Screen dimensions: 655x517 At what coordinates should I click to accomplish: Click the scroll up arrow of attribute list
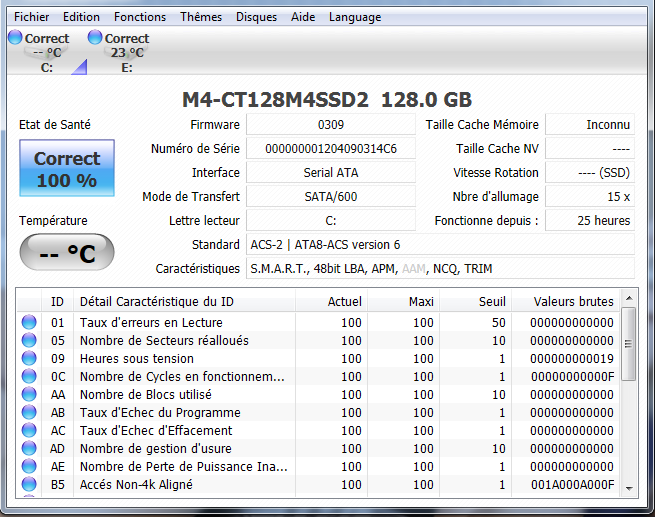[x=628, y=299]
